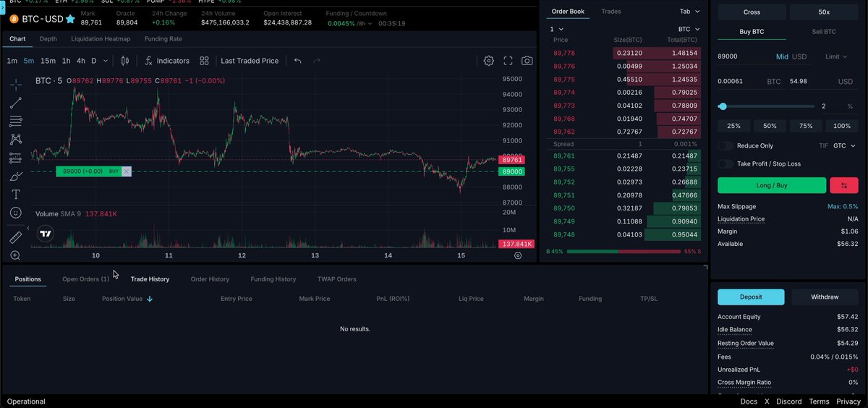
Task: Open Liquidation Heatmap tab
Action: point(101,38)
